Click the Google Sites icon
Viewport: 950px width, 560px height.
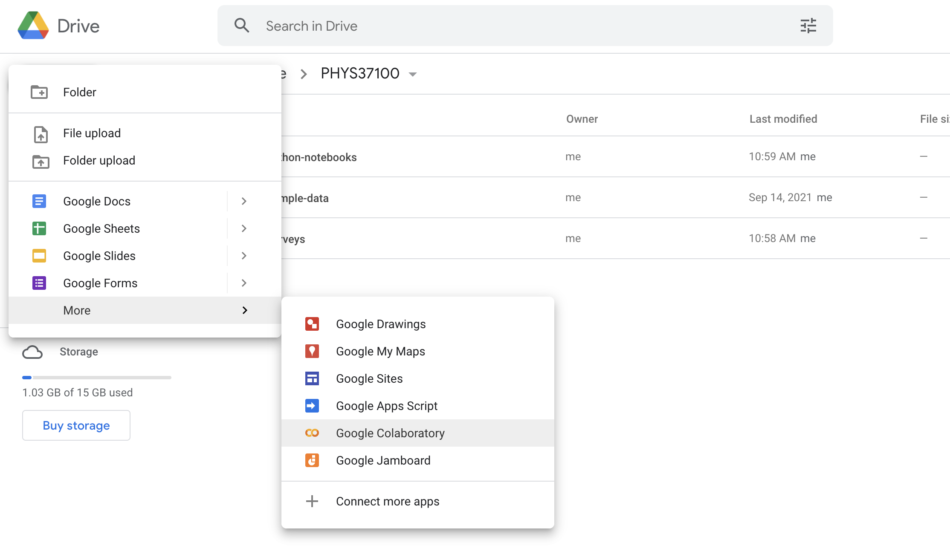coord(312,378)
